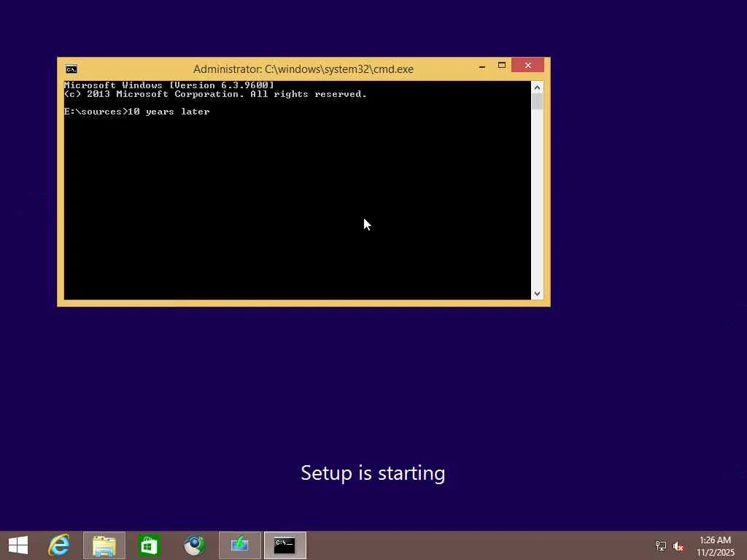This screenshot has height=560, width=747.
Task: Maximize the Command Prompt window
Action: (502, 65)
